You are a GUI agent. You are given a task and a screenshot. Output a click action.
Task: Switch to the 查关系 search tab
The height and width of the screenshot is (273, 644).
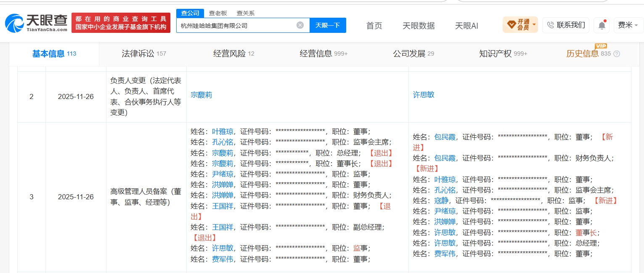pyautogui.click(x=246, y=13)
